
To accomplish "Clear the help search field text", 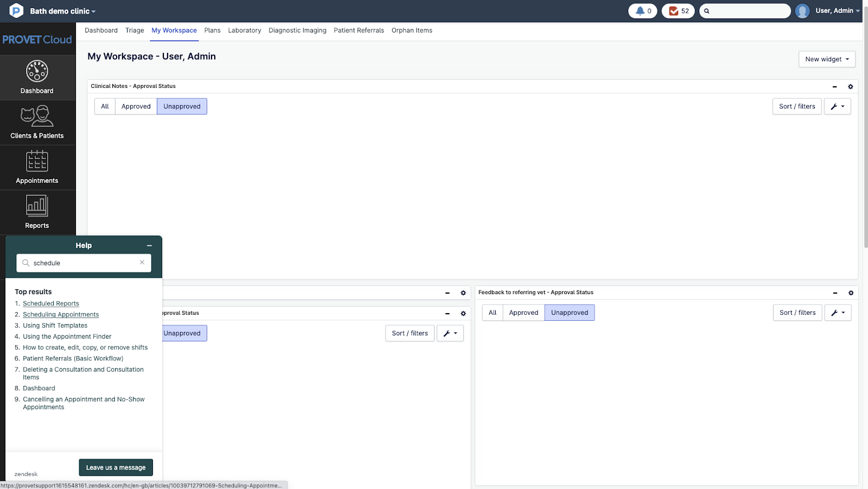I will [142, 263].
